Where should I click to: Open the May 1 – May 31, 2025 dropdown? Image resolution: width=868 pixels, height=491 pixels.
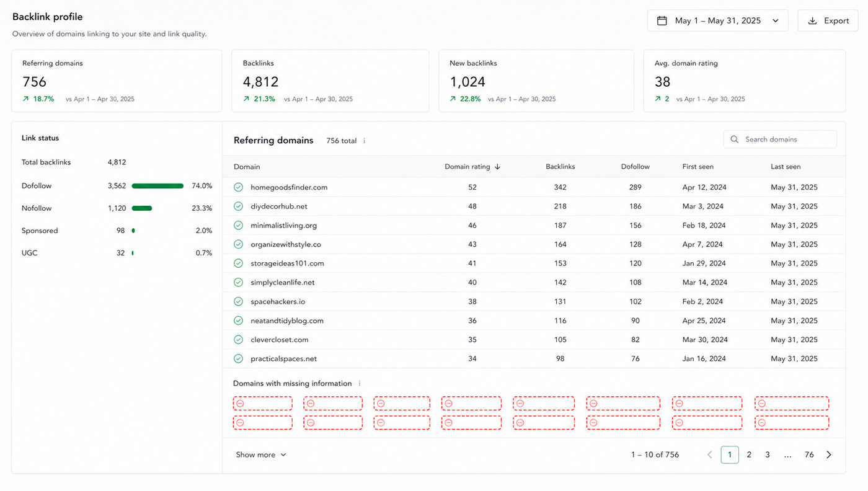(x=718, y=20)
